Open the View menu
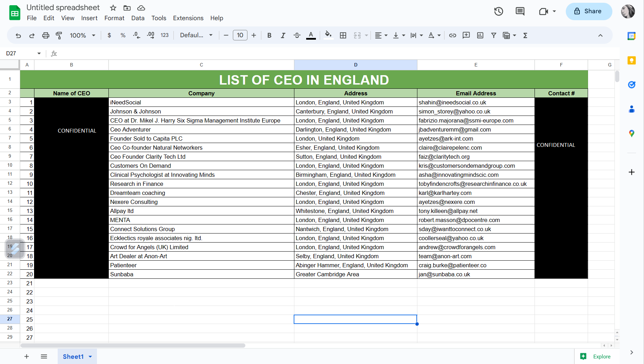 click(x=68, y=18)
